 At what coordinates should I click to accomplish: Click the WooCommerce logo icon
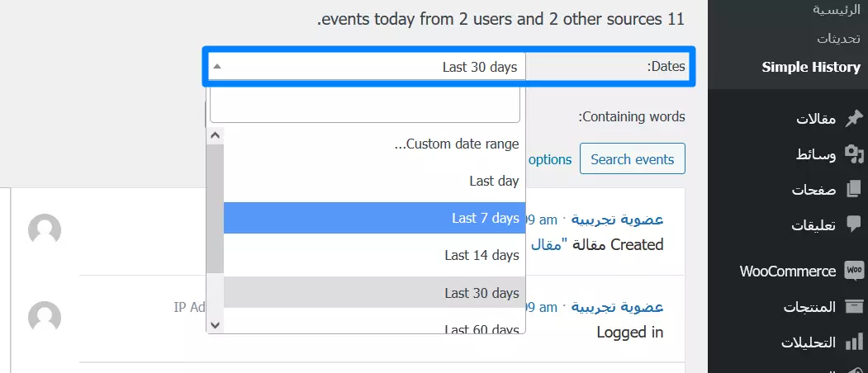[854, 271]
